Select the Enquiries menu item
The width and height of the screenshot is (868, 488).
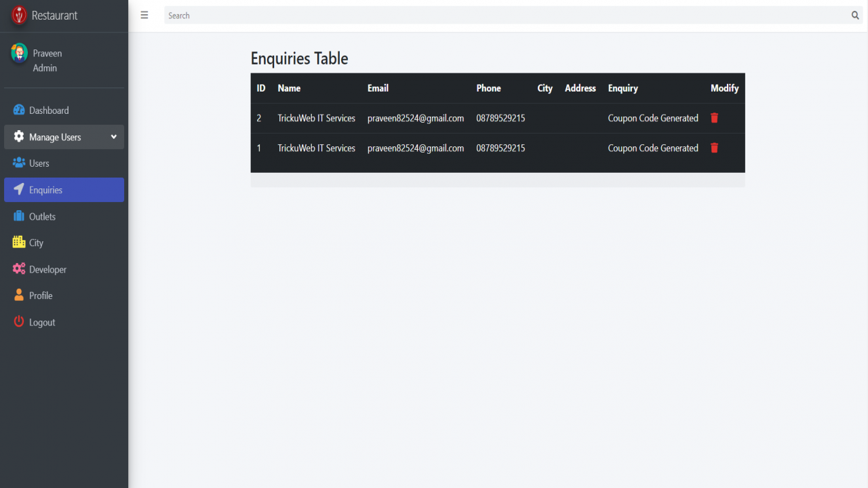click(x=64, y=190)
